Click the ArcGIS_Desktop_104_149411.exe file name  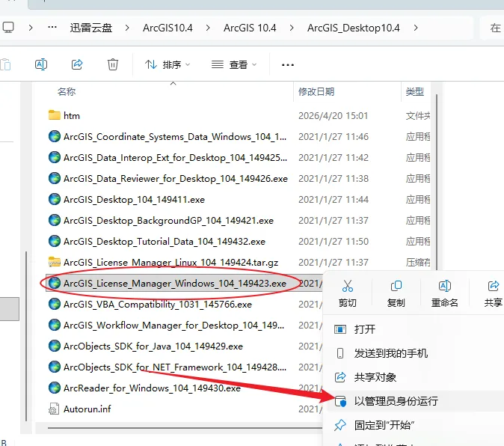134,200
